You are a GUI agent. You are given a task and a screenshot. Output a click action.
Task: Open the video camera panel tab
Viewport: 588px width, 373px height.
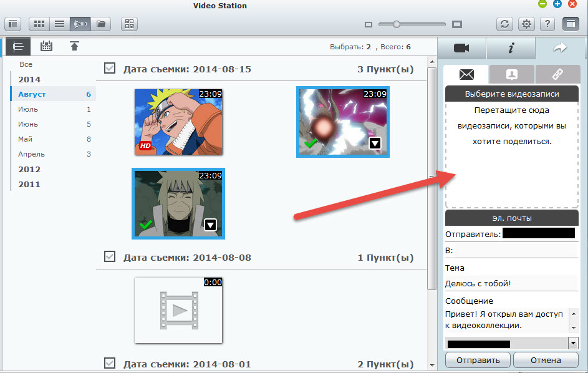[461, 48]
